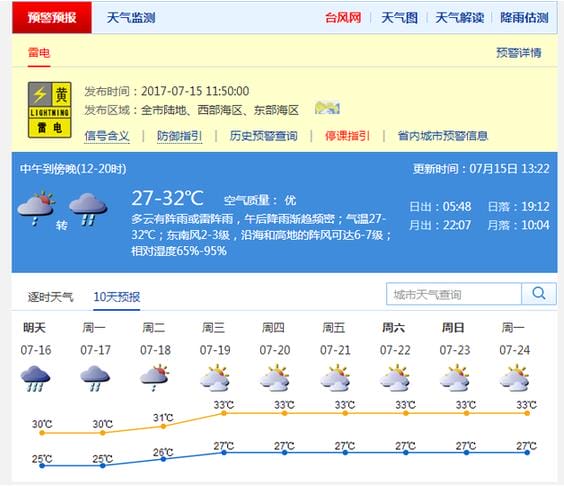Click the 25℃ low point for 07-16
This screenshot has width=564, height=486.
click(x=42, y=465)
